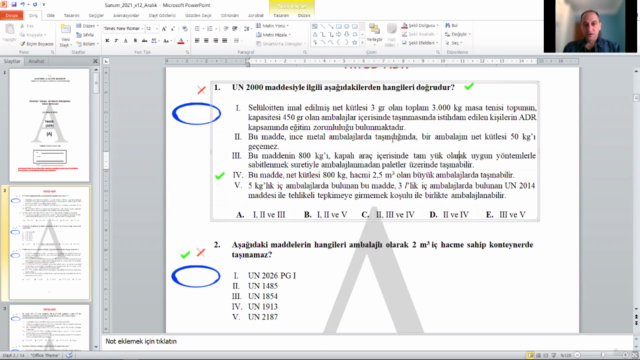
Task: Toggle underline formatting
Action: point(125,41)
